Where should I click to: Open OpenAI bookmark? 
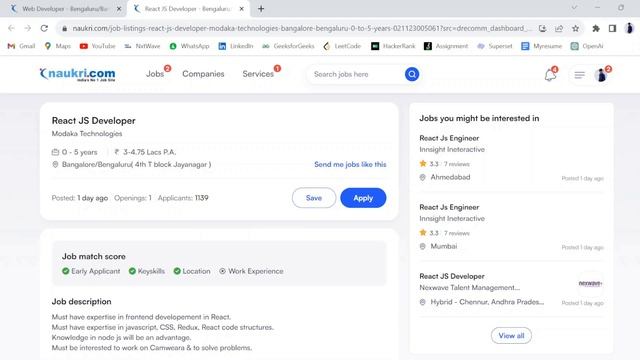pyautogui.click(x=587, y=46)
